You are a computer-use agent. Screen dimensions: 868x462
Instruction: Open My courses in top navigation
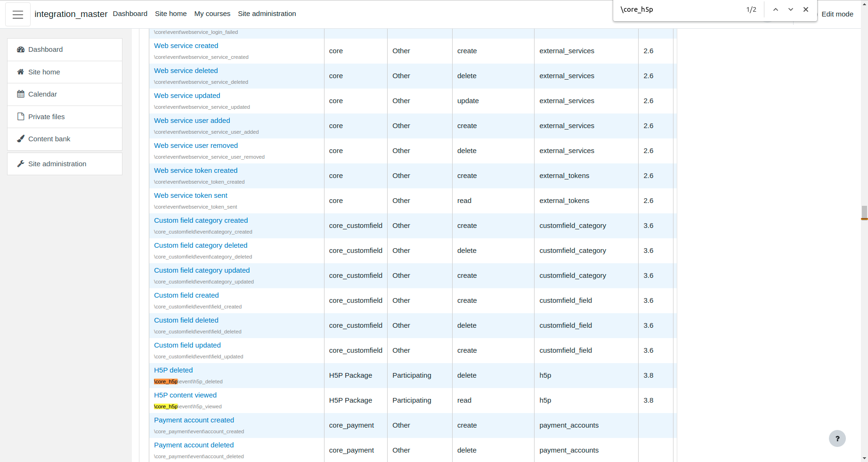(x=212, y=14)
